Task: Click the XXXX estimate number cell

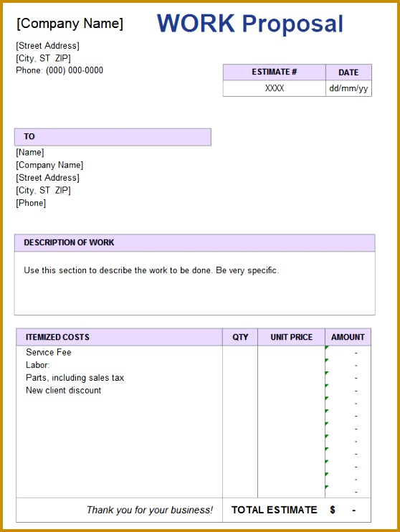Action: coord(274,88)
